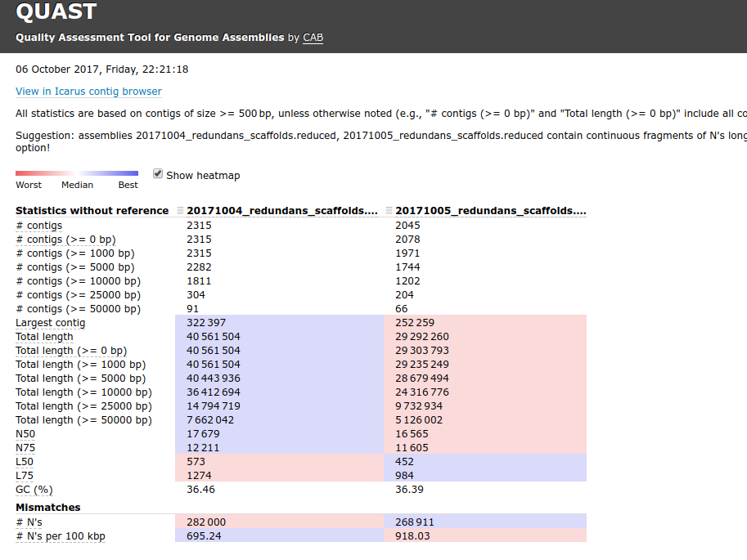This screenshot has height=560, width=747.
Task: Click the L50 row label
Action: (x=25, y=462)
